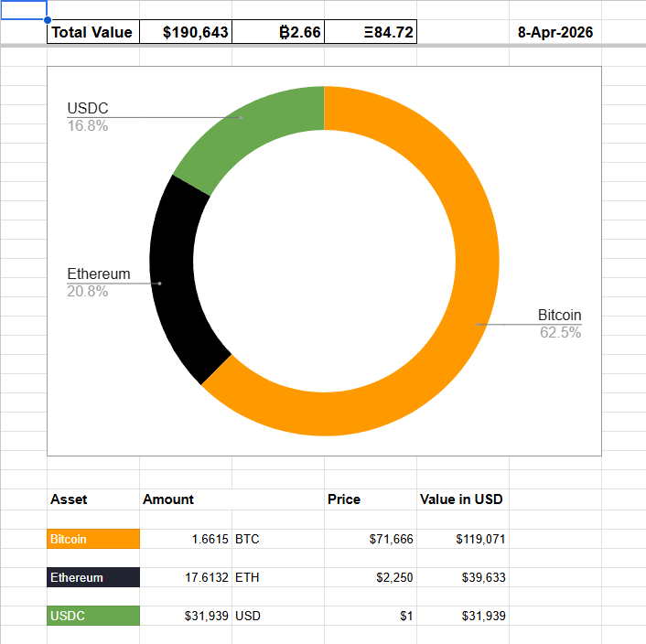Click the Total Value label cell
Viewport: 646px width, 644px height.
coord(93,32)
